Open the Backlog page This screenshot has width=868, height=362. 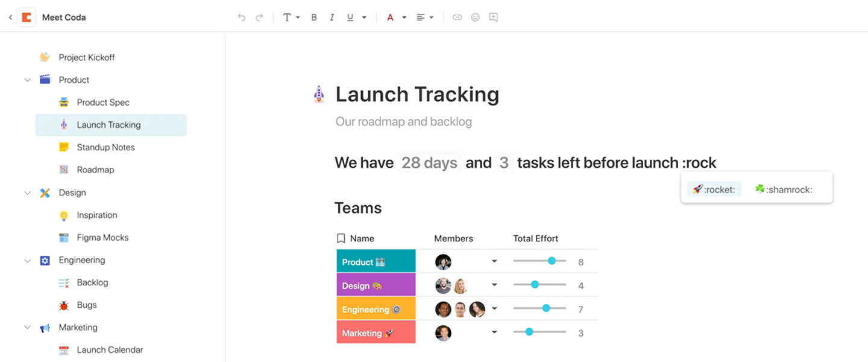click(92, 282)
